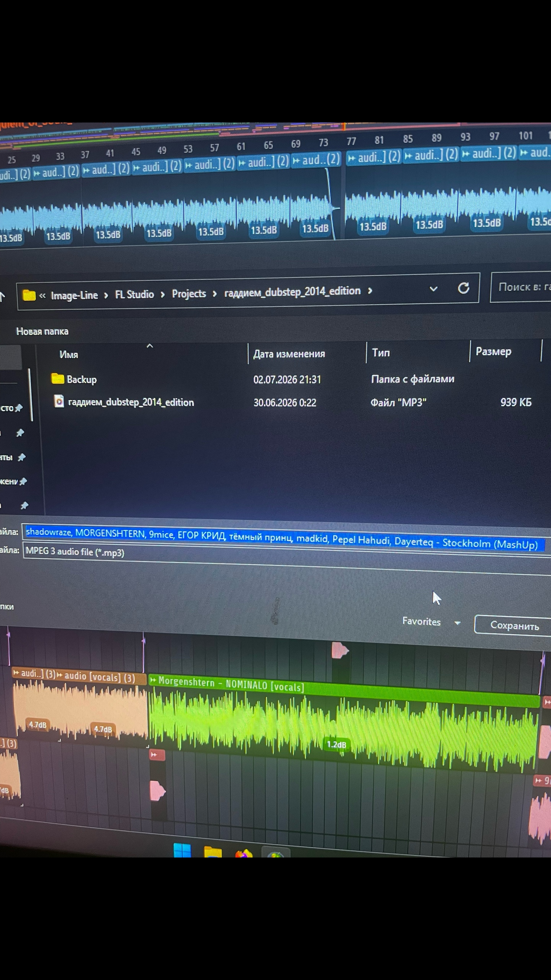
Task: Jump to bar 73 on the playlist timeline
Action: click(x=323, y=142)
